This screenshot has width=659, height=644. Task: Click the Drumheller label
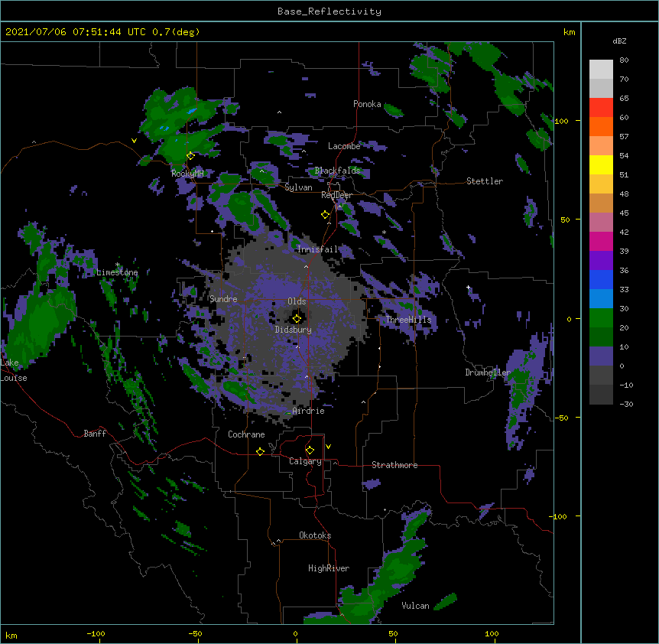(488, 372)
